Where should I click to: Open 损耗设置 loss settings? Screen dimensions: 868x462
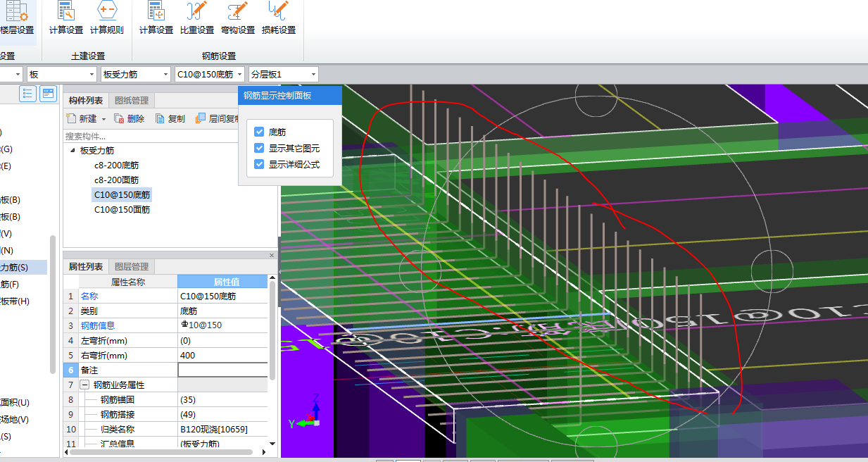pyautogui.click(x=279, y=19)
